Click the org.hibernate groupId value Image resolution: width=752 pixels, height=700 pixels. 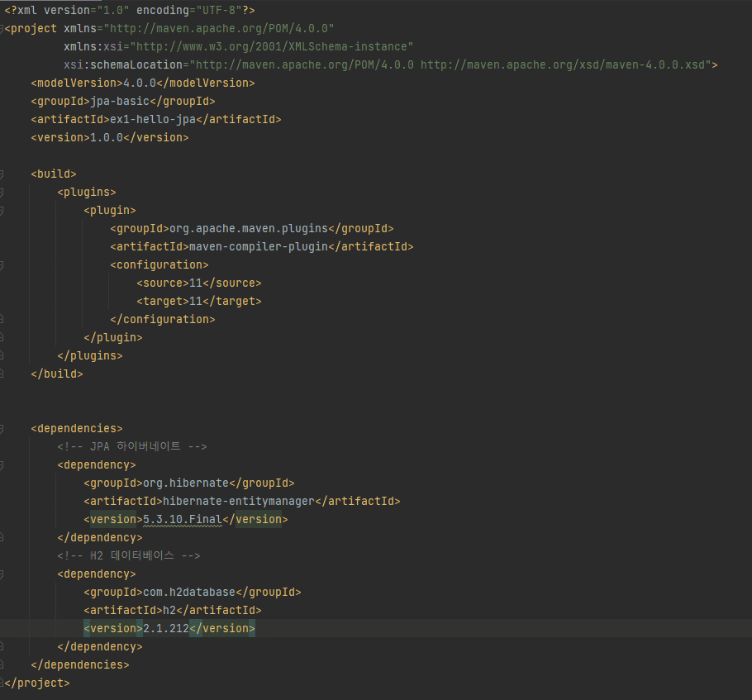tap(186, 483)
